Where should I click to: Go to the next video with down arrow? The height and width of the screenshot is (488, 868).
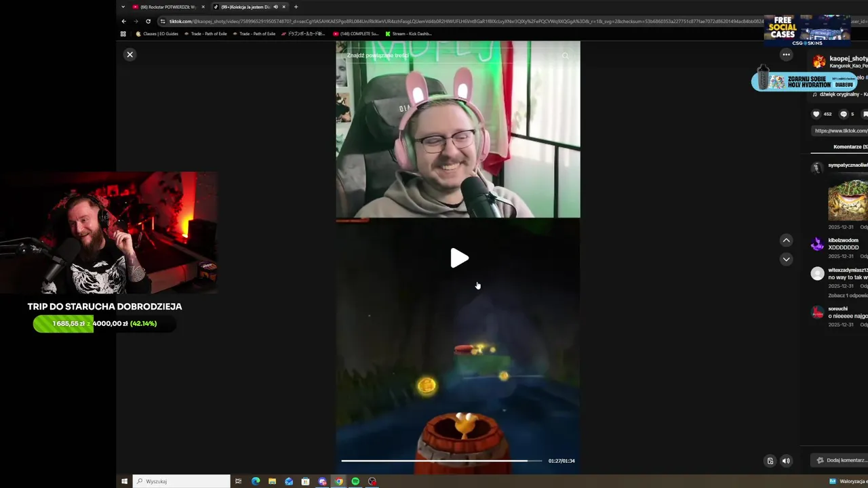pyautogui.click(x=786, y=259)
